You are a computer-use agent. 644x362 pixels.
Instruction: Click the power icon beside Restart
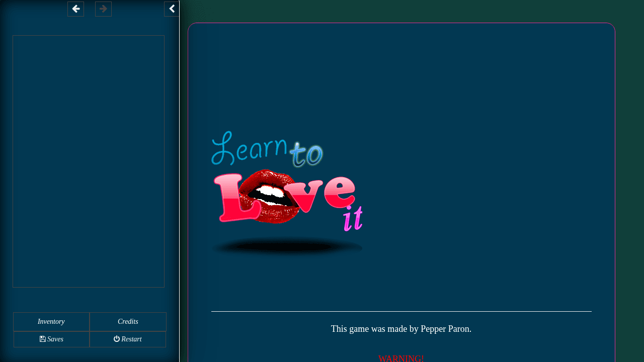(x=117, y=339)
